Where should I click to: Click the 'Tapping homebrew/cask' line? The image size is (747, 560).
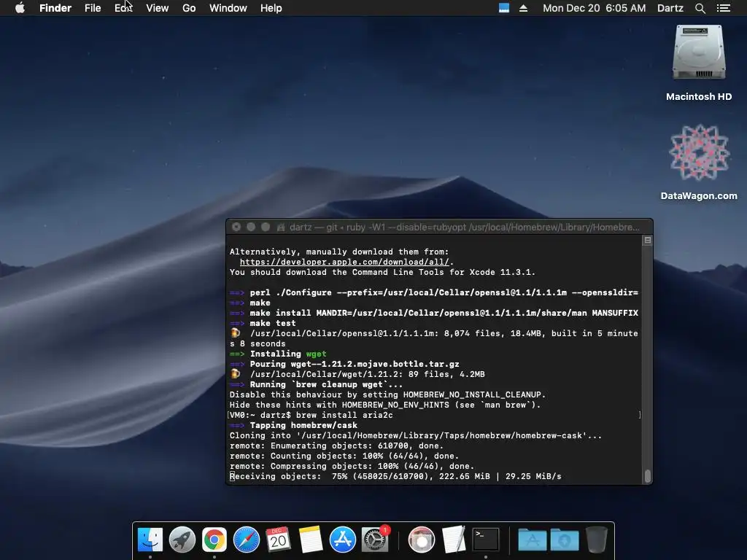coord(293,425)
